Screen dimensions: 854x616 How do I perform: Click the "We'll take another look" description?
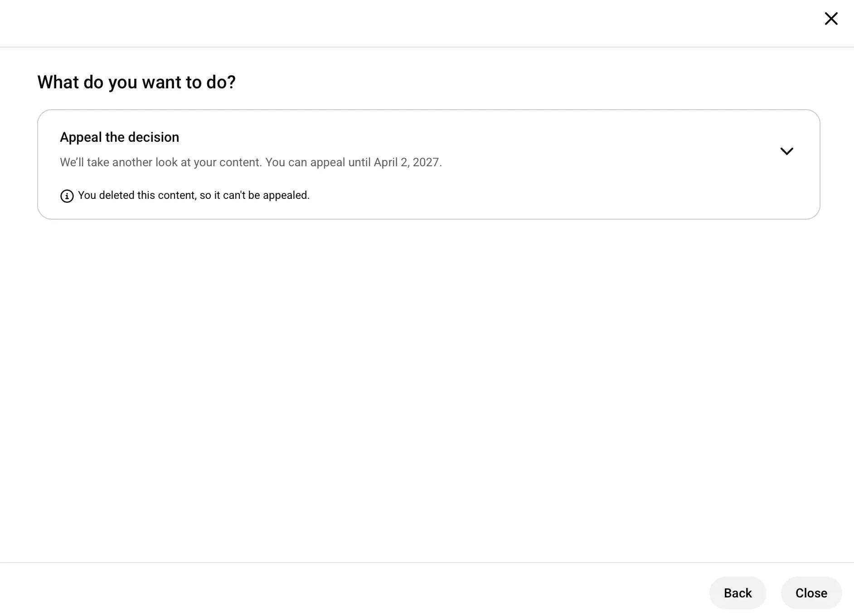pos(161,162)
